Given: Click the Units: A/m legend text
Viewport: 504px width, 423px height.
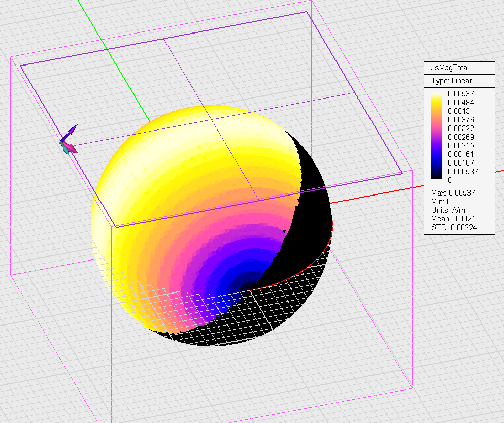Looking at the screenshot, I should pyautogui.click(x=447, y=211).
